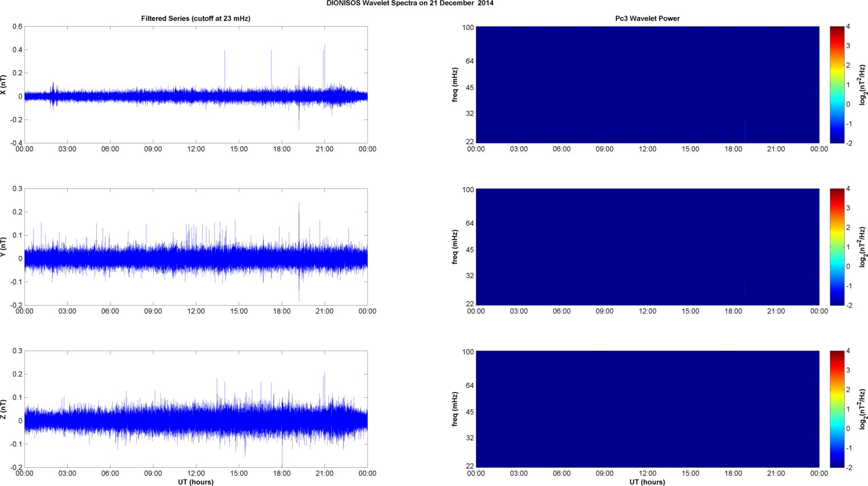The image size is (868, 486).
Task: Click the bottom-row colorbar next to the Z wavelet plot
Action: (x=837, y=409)
